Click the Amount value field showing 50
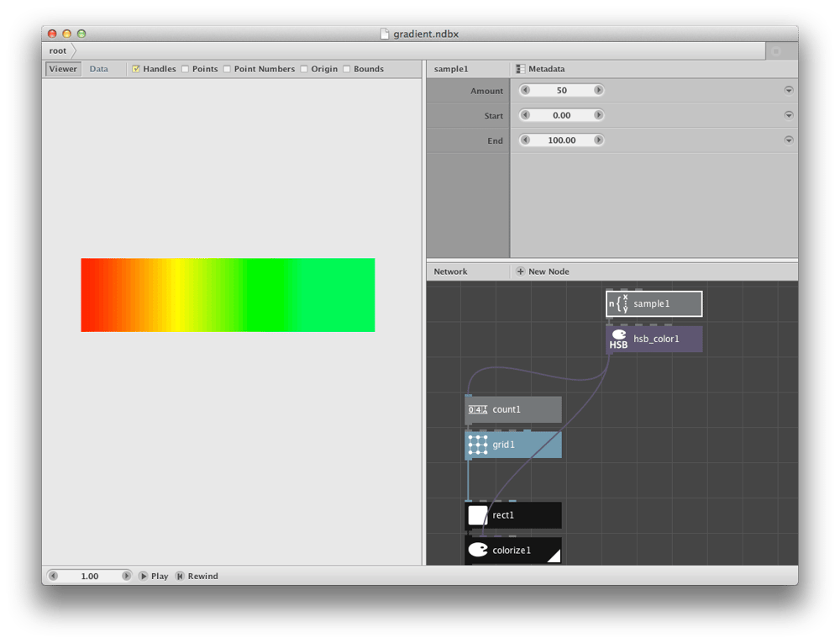 [x=561, y=90]
